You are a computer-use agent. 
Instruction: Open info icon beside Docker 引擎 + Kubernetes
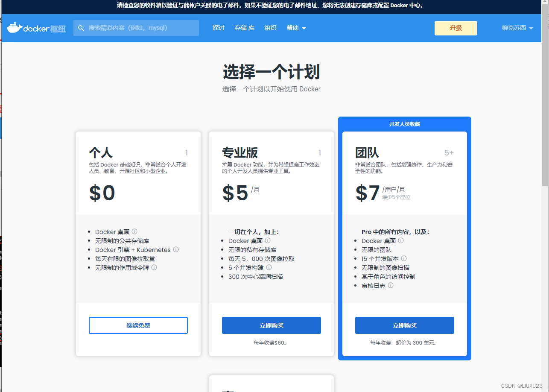[x=175, y=249]
